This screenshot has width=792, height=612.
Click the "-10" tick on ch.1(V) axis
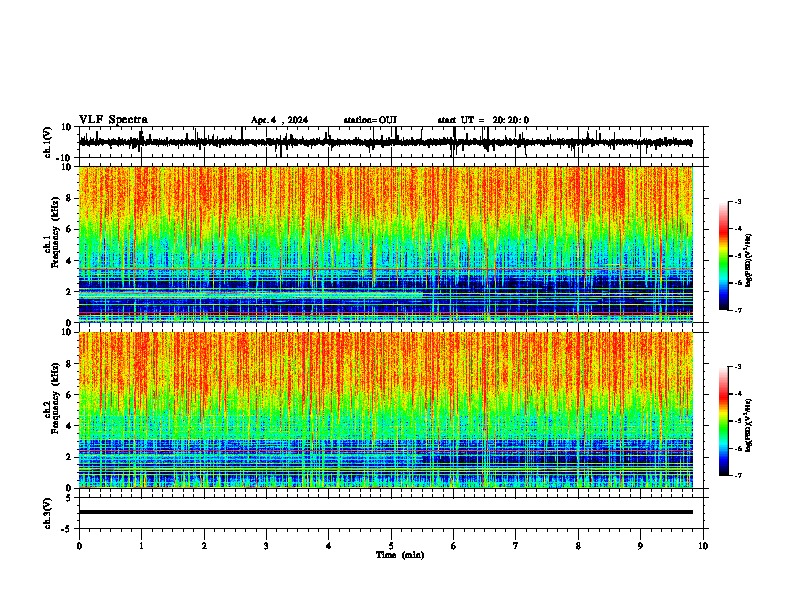[65, 158]
